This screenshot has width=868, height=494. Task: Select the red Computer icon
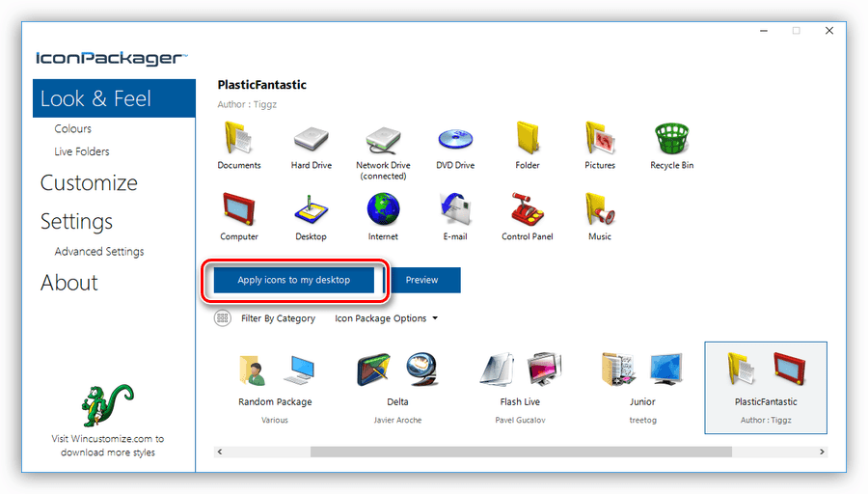(x=238, y=208)
